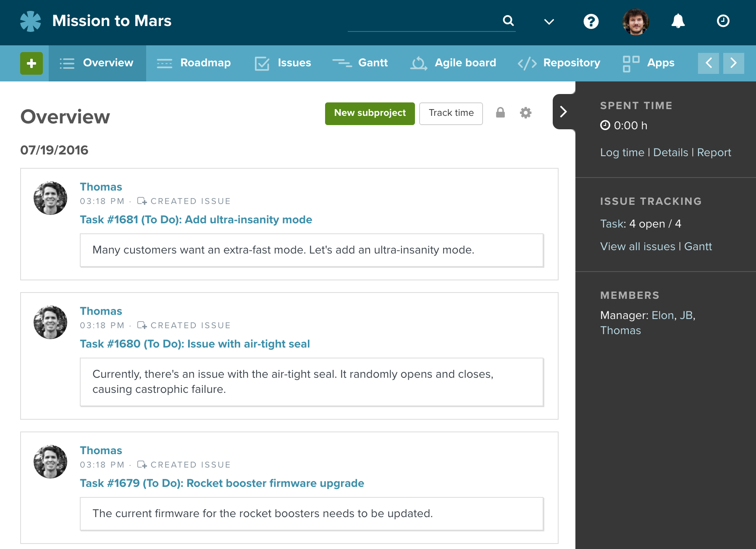
Task: Switch to Agile board tab
Action: point(453,63)
